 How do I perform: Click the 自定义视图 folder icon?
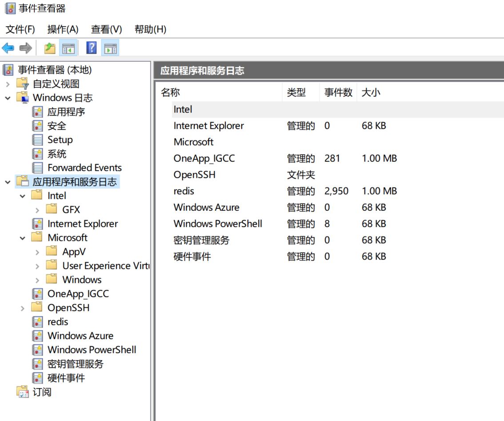coord(23,84)
